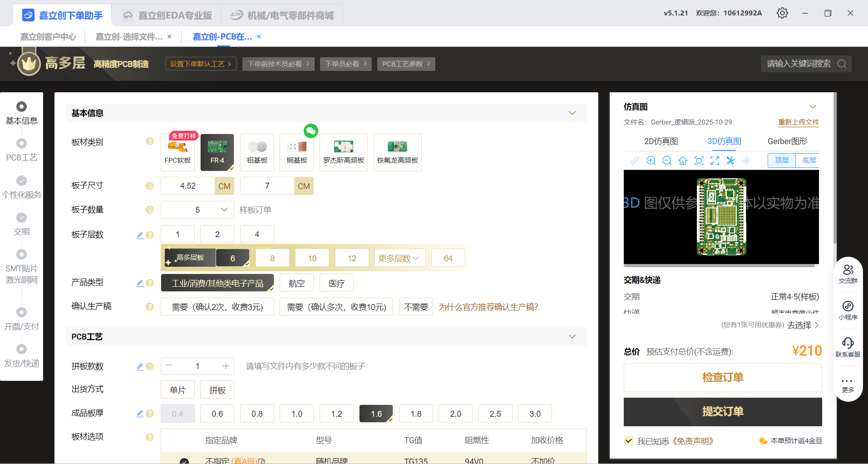Screen dimensions: 868x464
Task: Switch to 机械/电气零部件商城 tab
Action: point(281,15)
